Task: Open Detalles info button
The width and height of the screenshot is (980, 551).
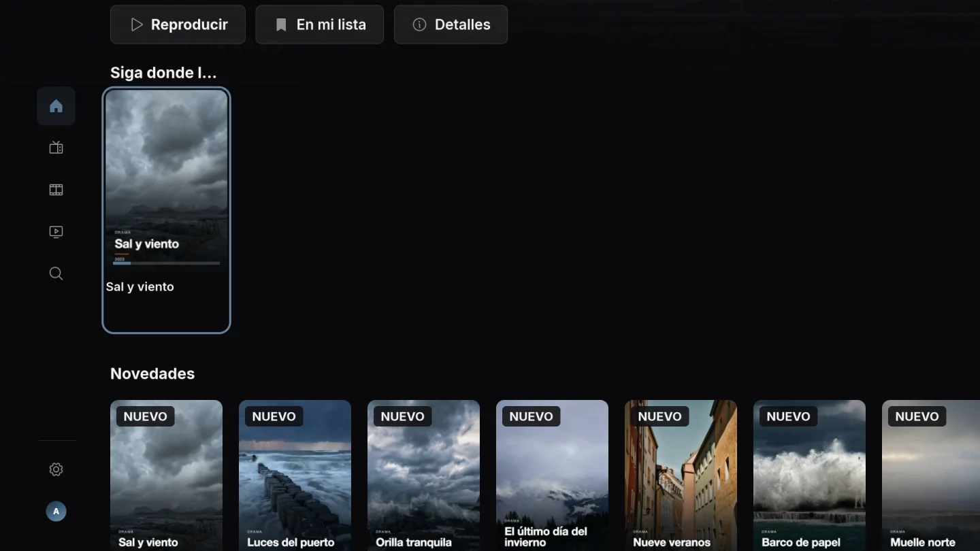Action: coord(451,24)
